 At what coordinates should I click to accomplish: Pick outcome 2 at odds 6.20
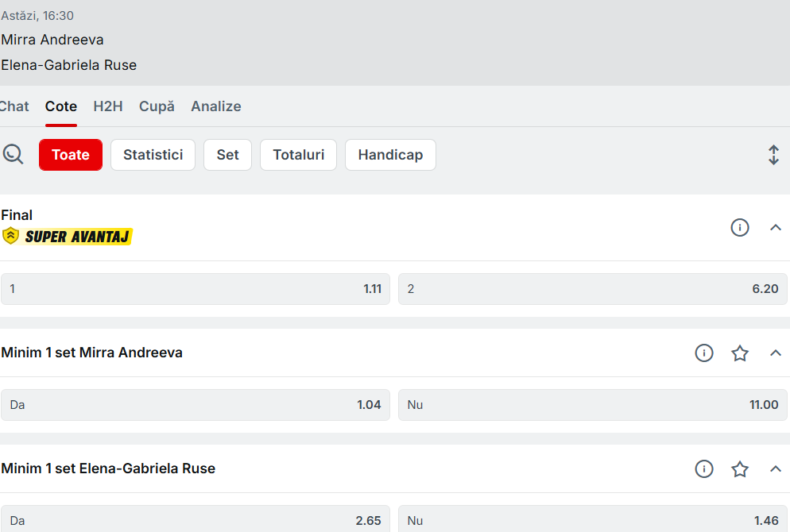coord(592,289)
